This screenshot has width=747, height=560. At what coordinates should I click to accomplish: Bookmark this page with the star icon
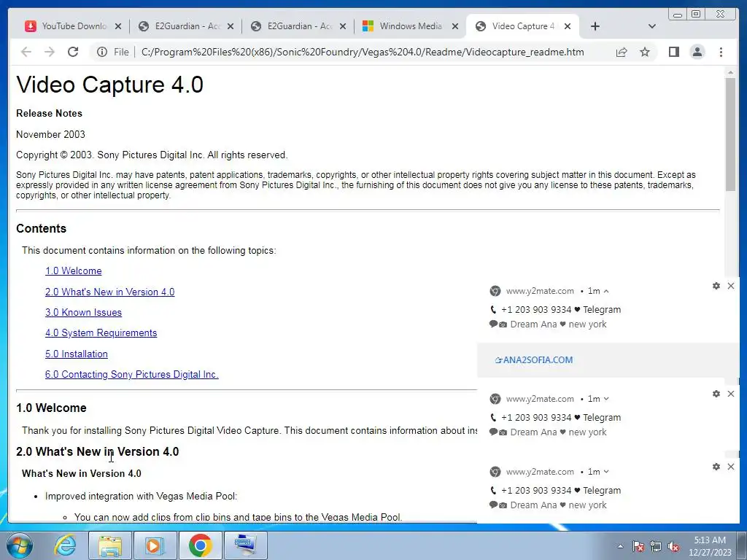click(645, 52)
